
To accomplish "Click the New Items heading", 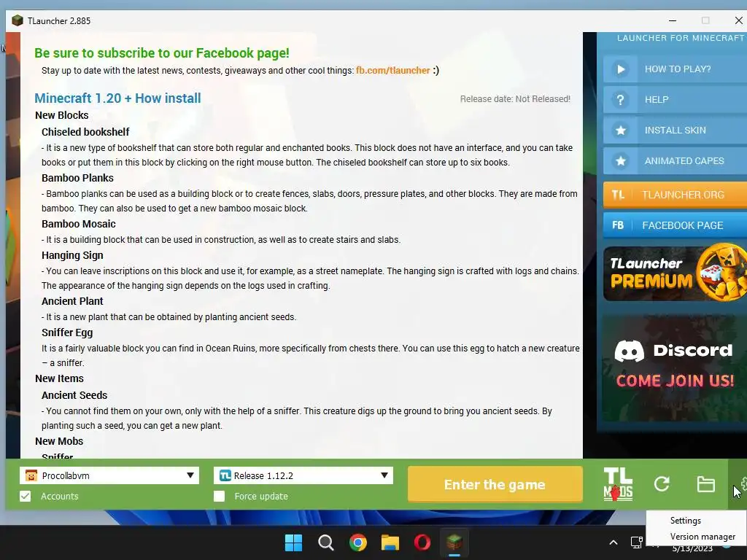I will 59,378.
